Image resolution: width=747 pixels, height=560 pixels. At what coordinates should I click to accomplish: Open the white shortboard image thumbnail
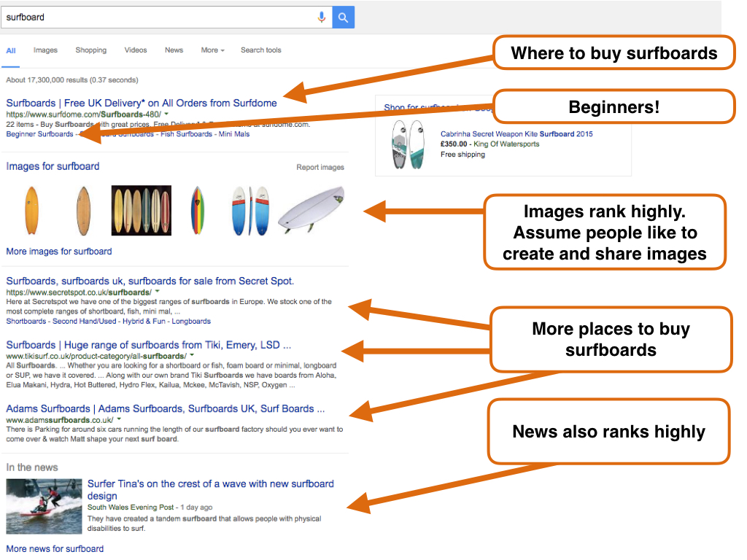point(311,209)
